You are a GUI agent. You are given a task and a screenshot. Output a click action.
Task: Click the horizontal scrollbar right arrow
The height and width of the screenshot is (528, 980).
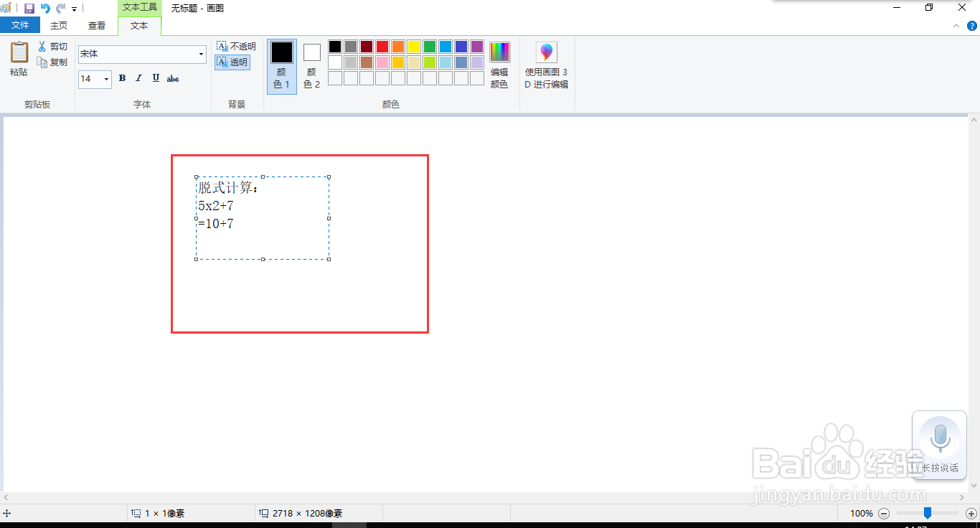(x=963, y=497)
